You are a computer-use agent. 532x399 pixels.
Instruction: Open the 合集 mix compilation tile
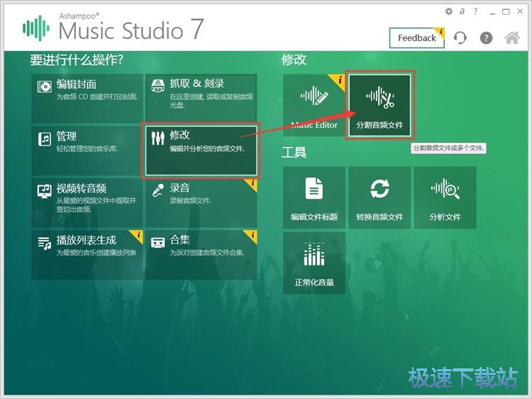click(201, 255)
